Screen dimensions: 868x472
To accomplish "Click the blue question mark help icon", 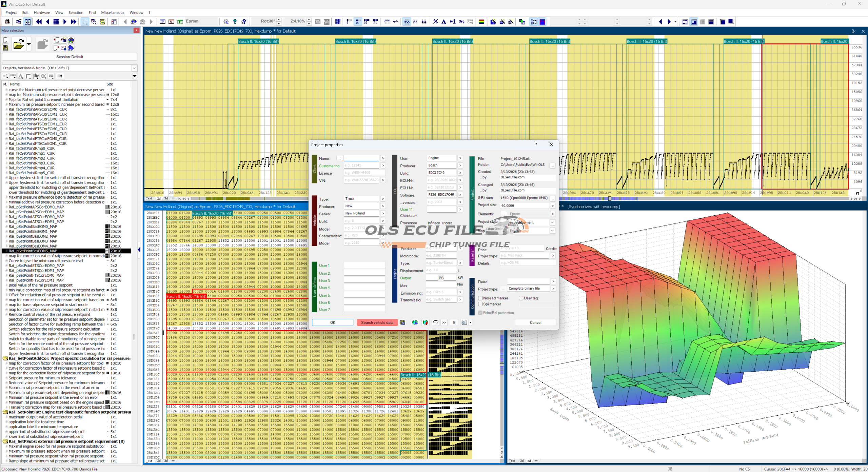I will coord(235,22).
